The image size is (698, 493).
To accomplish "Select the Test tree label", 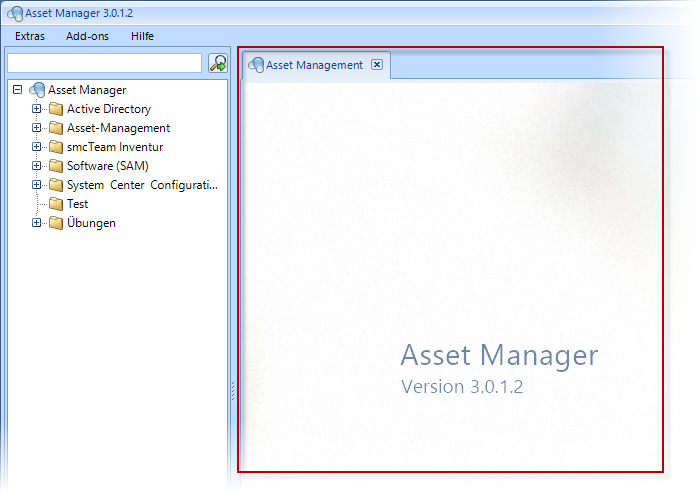I will pos(77,204).
